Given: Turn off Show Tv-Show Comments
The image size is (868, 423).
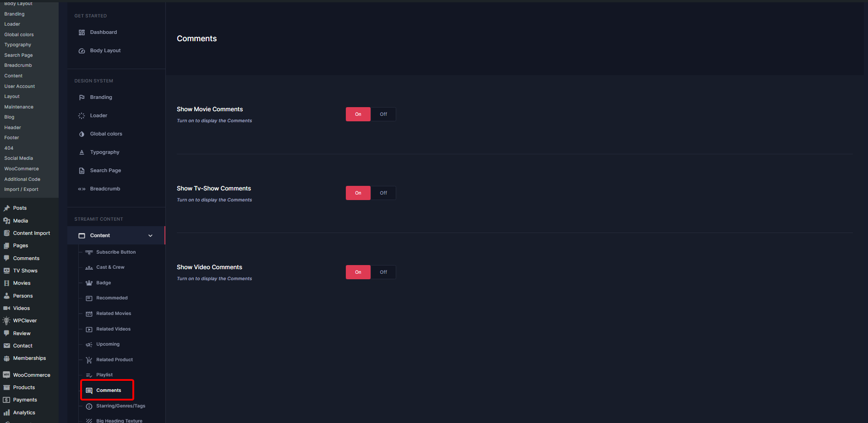Looking at the screenshot, I should 383,193.
